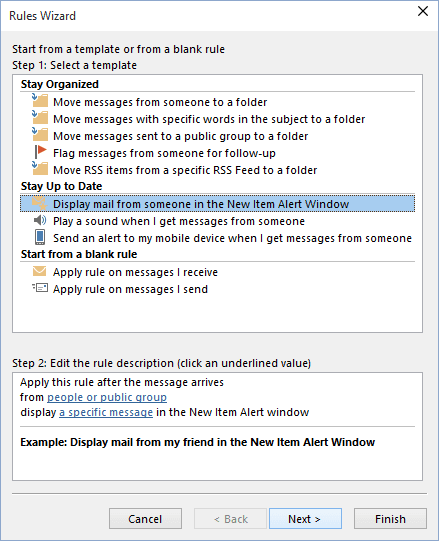
Task: Select 'Move messages sent to a public group'
Action: (180, 136)
